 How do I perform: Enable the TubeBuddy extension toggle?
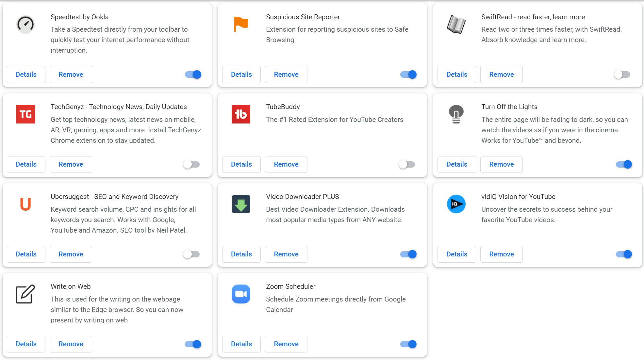[x=407, y=164]
